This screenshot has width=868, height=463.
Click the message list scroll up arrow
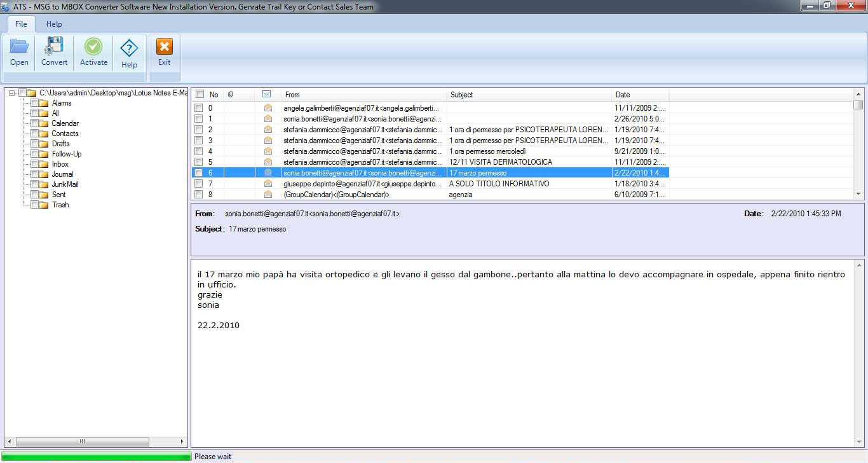click(858, 94)
